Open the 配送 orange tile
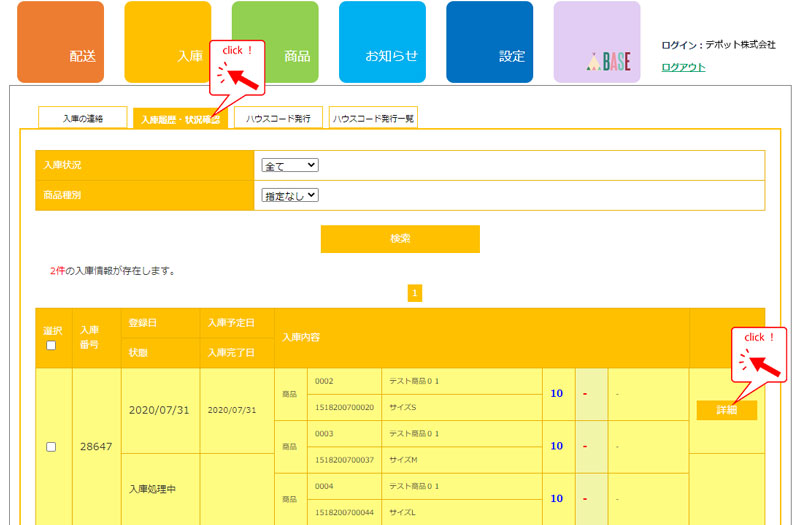800x525 pixels. point(60,42)
